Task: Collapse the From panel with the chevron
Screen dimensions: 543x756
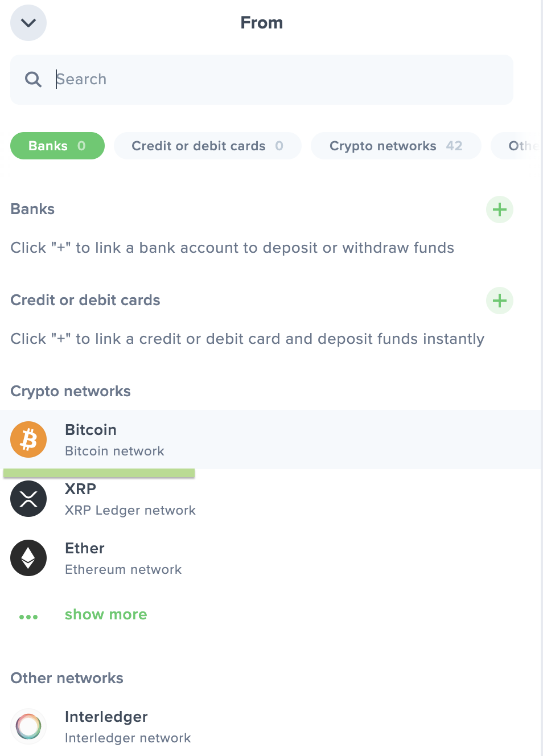Action: pyautogui.click(x=28, y=23)
